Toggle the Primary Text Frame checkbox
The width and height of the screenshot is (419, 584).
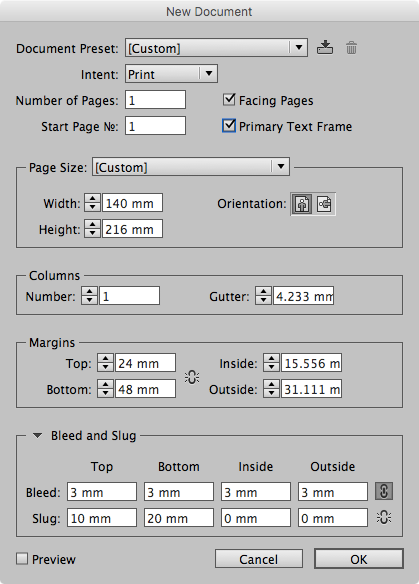229,126
